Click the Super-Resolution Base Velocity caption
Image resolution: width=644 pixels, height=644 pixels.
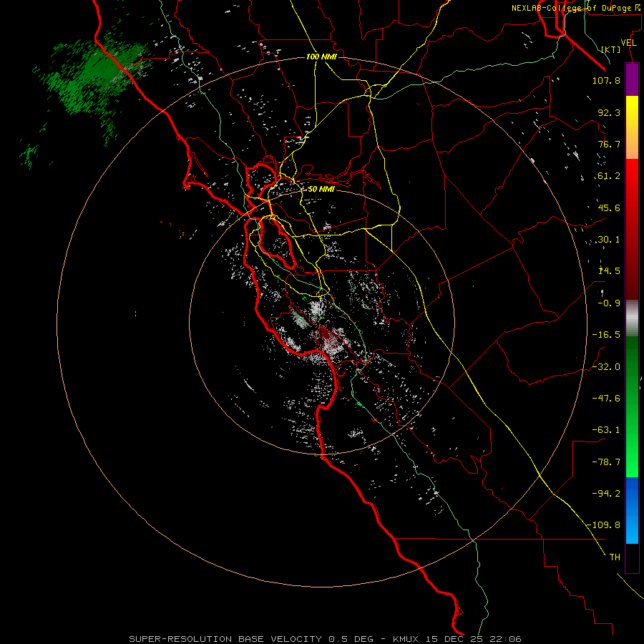click(x=325, y=639)
